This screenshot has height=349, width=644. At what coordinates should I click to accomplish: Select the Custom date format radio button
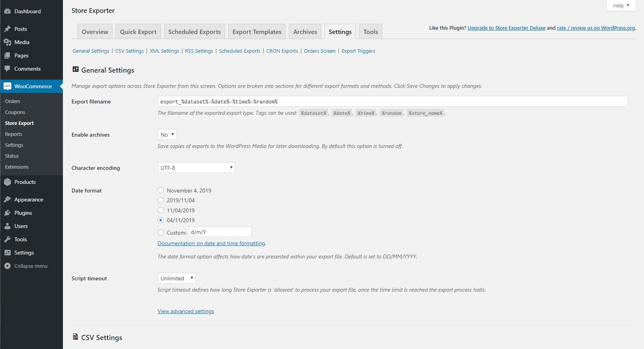point(161,232)
